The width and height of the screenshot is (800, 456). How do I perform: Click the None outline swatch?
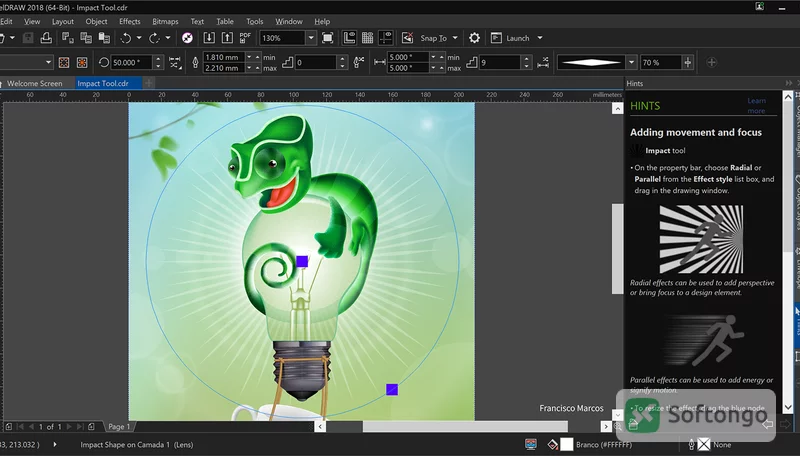(704, 445)
